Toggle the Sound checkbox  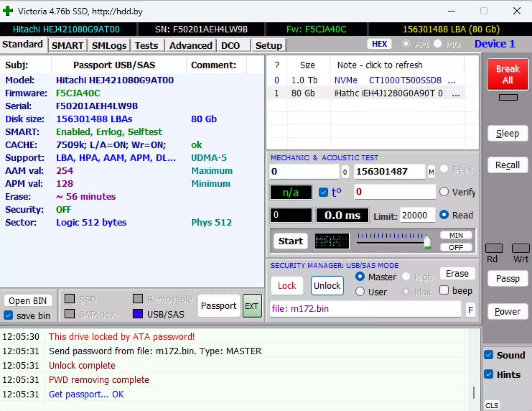[488, 355]
